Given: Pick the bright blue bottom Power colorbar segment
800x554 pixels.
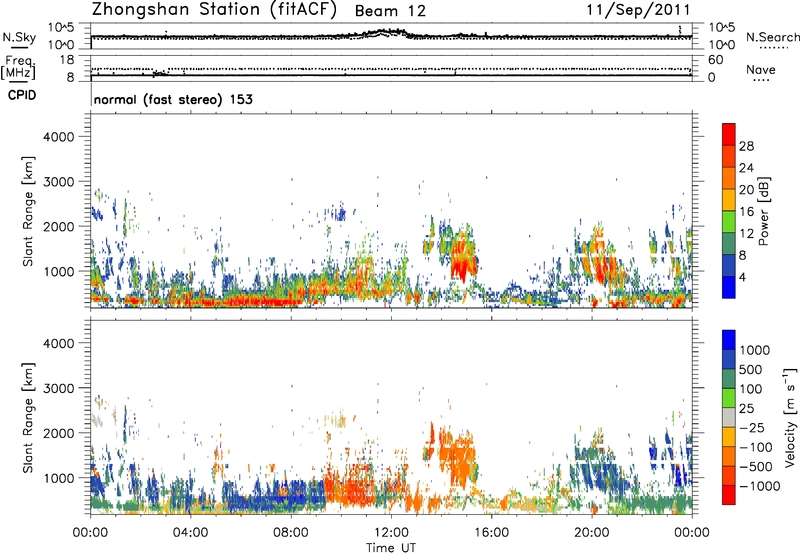Looking at the screenshot, I should point(729,287).
